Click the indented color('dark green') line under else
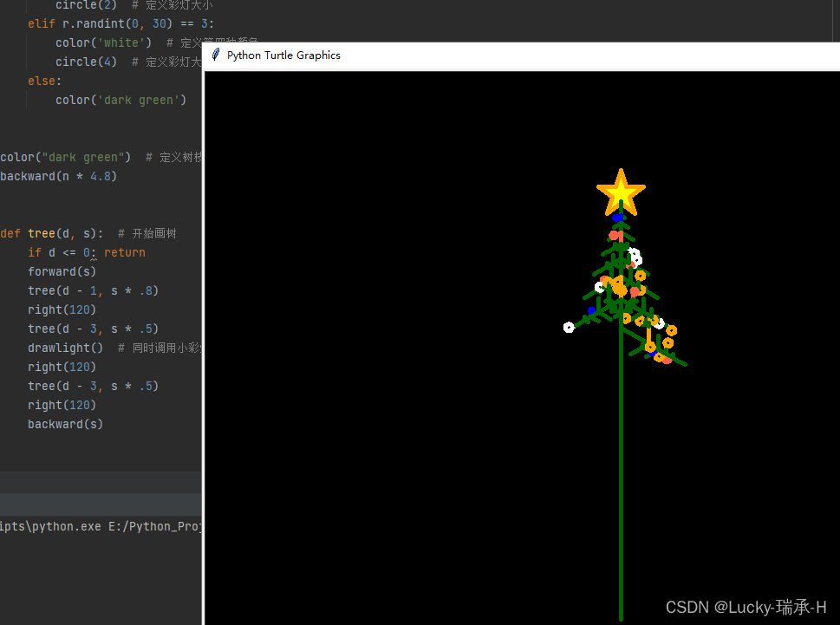This screenshot has height=625, width=840. coord(120,101)
